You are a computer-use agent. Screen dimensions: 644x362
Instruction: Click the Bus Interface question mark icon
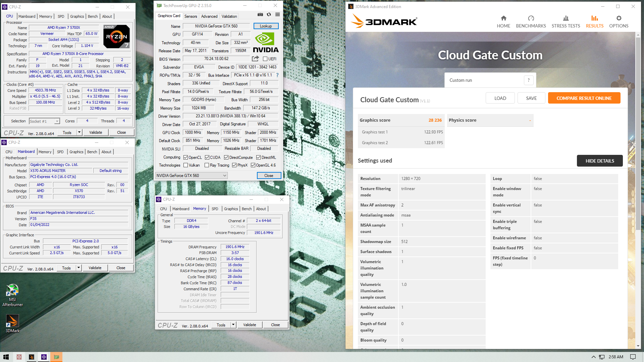click(x=277, y=75)
